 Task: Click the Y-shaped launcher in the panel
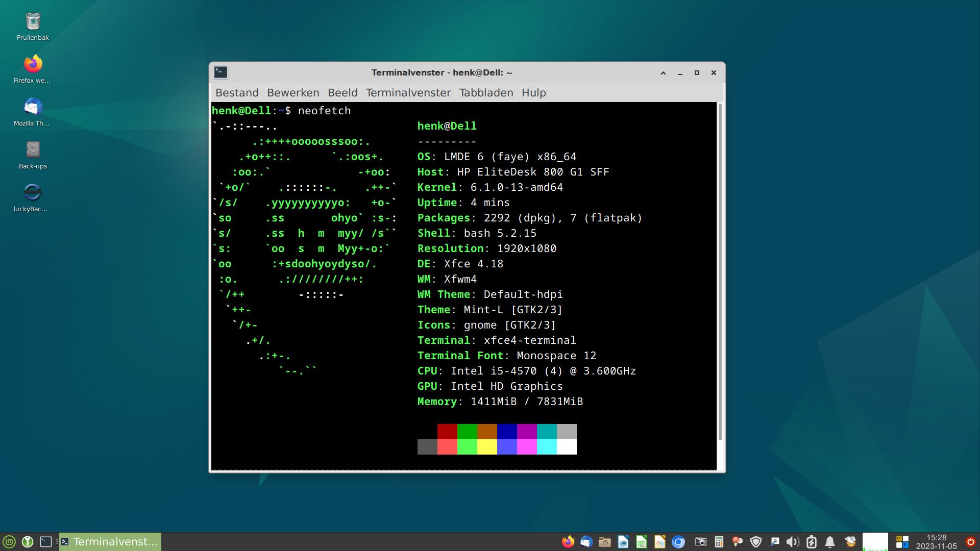coord(28,542)
